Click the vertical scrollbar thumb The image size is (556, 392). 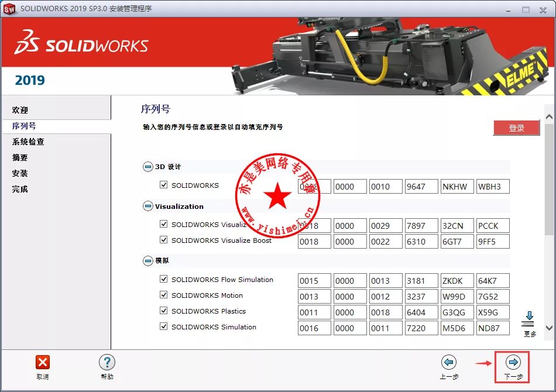pos(549,179)
